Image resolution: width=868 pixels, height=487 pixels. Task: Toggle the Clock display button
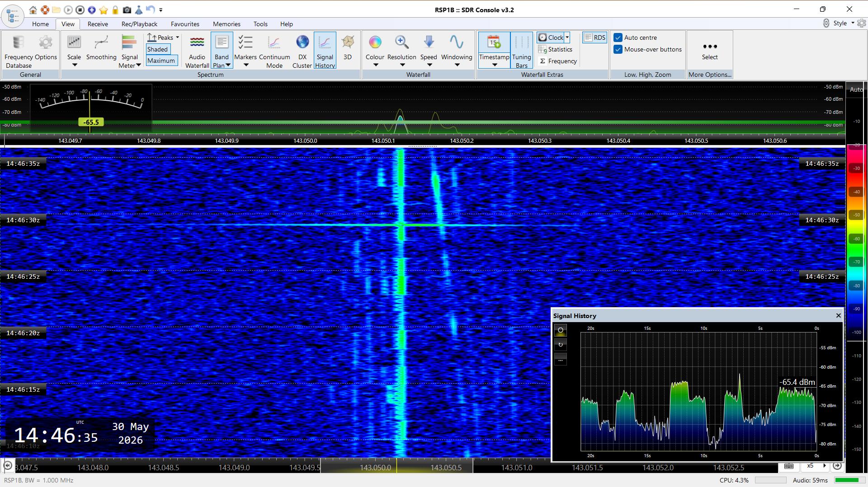point(551,37)
